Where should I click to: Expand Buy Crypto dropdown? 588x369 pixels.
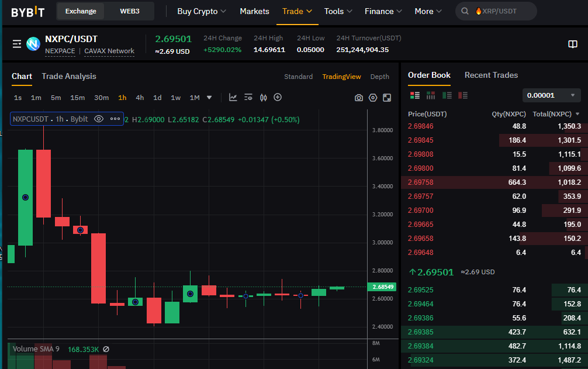[202, 11]
